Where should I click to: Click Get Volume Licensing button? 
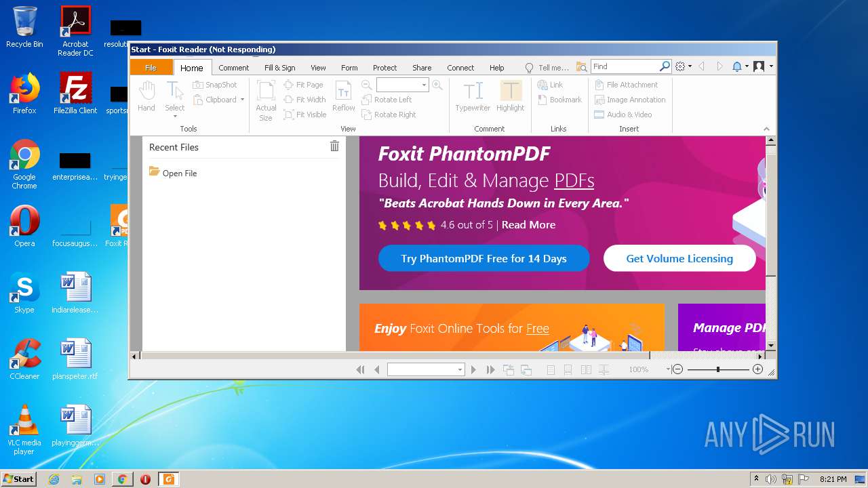(679, 258)
